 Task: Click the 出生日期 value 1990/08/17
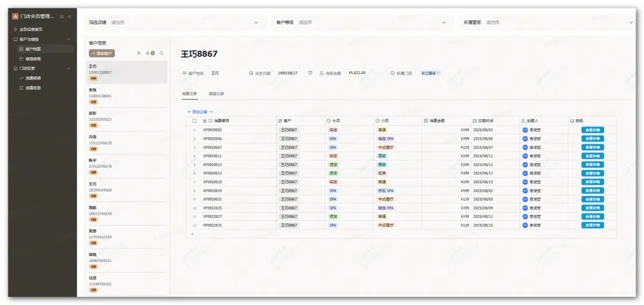[287, 73]
